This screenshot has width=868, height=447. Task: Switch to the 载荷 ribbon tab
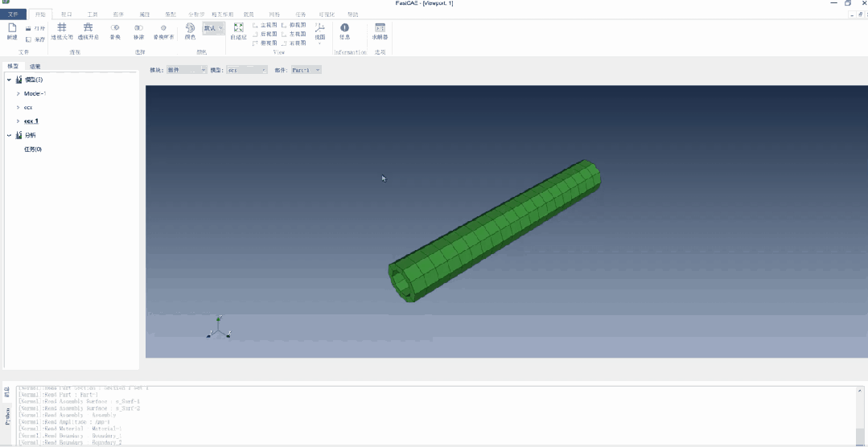click(x=248, y=14)
